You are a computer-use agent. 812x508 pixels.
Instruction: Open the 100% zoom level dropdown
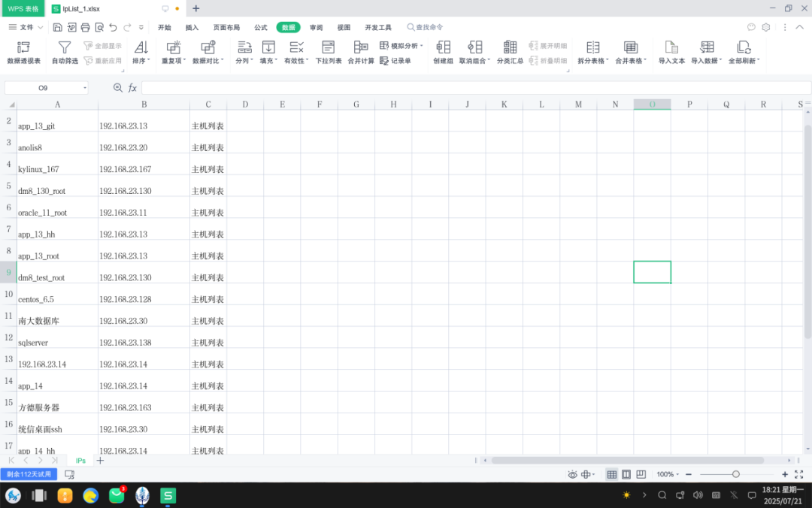point(668,474)
